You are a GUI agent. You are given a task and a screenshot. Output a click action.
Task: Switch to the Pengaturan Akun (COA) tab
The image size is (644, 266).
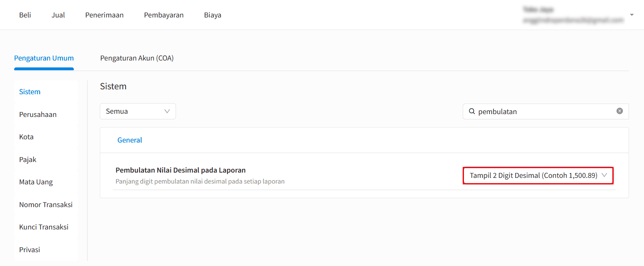tap(137, 58)
